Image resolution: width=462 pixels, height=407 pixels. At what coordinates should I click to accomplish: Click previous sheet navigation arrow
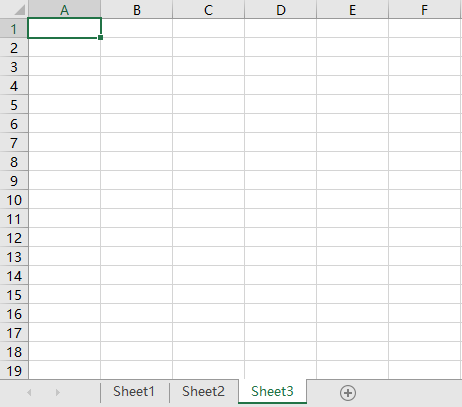pyautogui.click(x=29, y=393)
